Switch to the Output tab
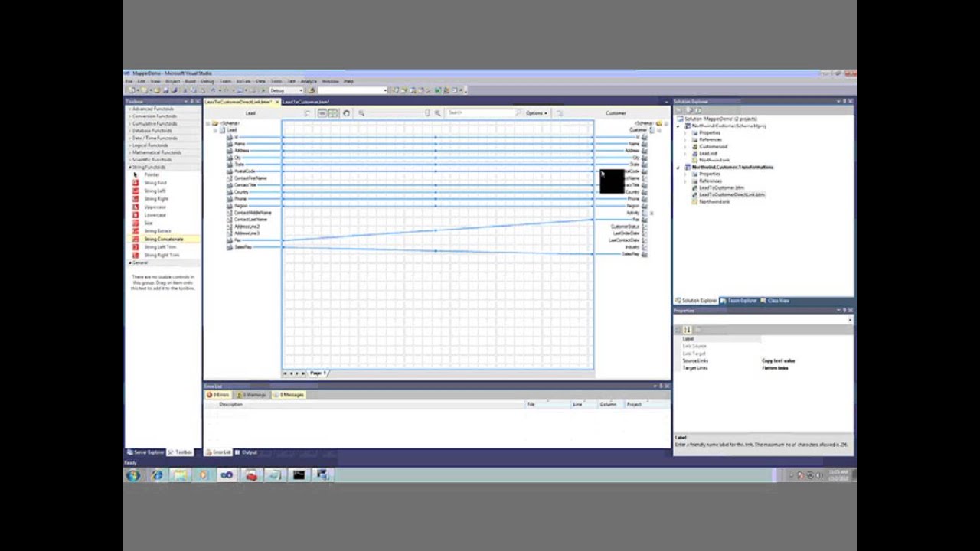 pyautogui.click(x=247, y=453)
